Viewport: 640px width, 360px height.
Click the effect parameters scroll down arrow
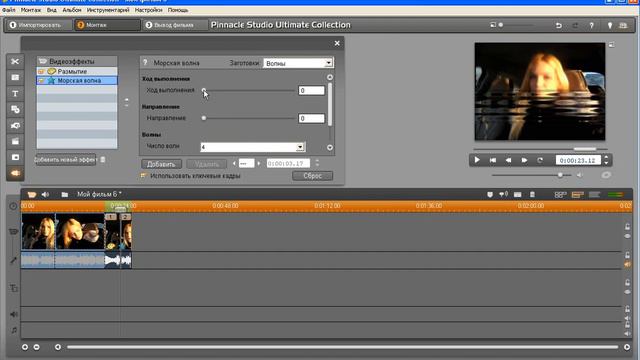click(x=330, y=148)
